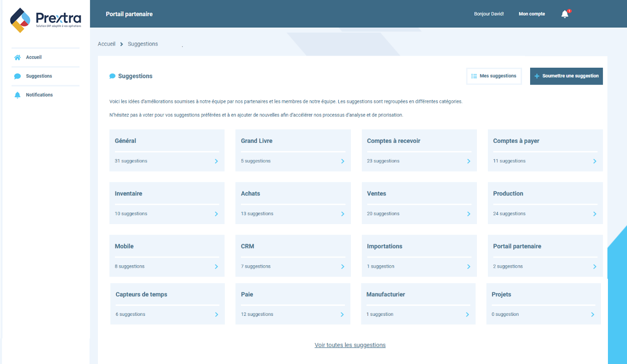Click the plus icon in Soumettre une suggestion

click(x=537, y=76)
